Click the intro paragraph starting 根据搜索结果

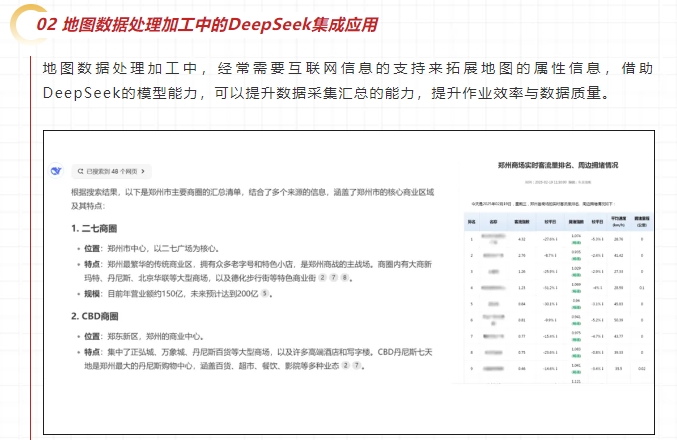click(253, 199)
